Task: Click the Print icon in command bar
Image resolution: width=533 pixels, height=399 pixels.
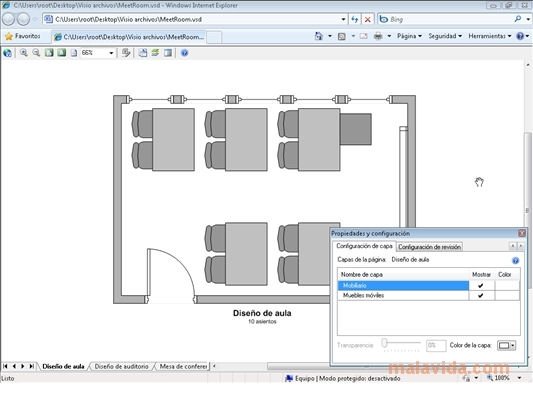Action: (378, 36)
